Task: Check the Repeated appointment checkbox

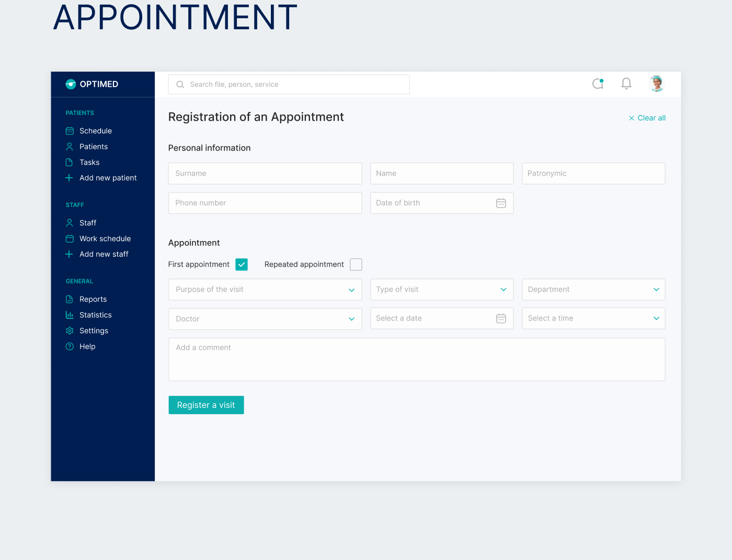Action: pyautogui.click(x=356, y=265)
